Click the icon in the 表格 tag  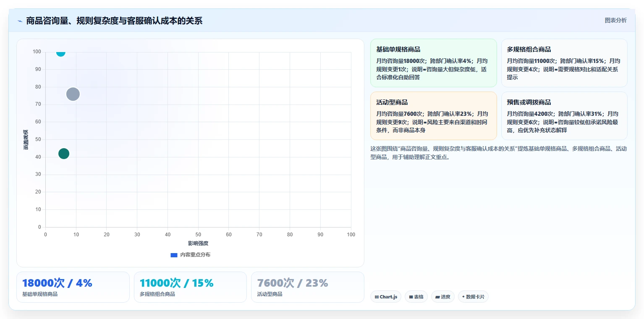click(411, 297)
